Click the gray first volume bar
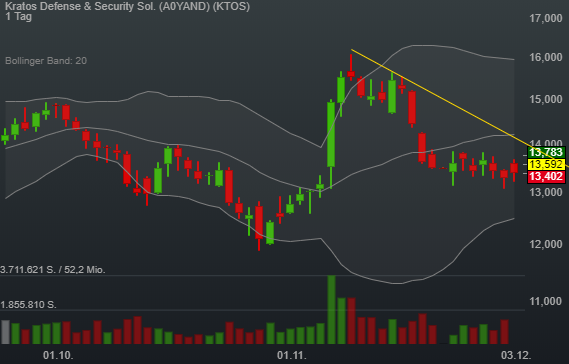The height and width of the screenshot is (364, 569). tap(5, 332)
